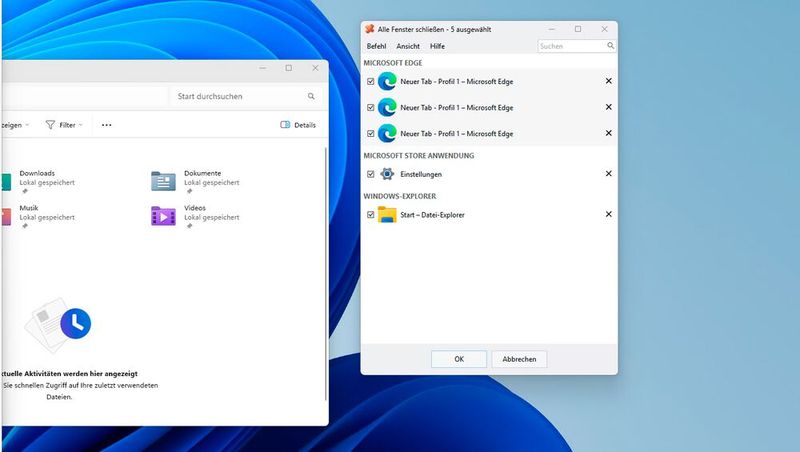Image resolution: width=800 pixels, height=452 pixels.
Task: Open the three-dots more options menu
Action: [107, 125]
